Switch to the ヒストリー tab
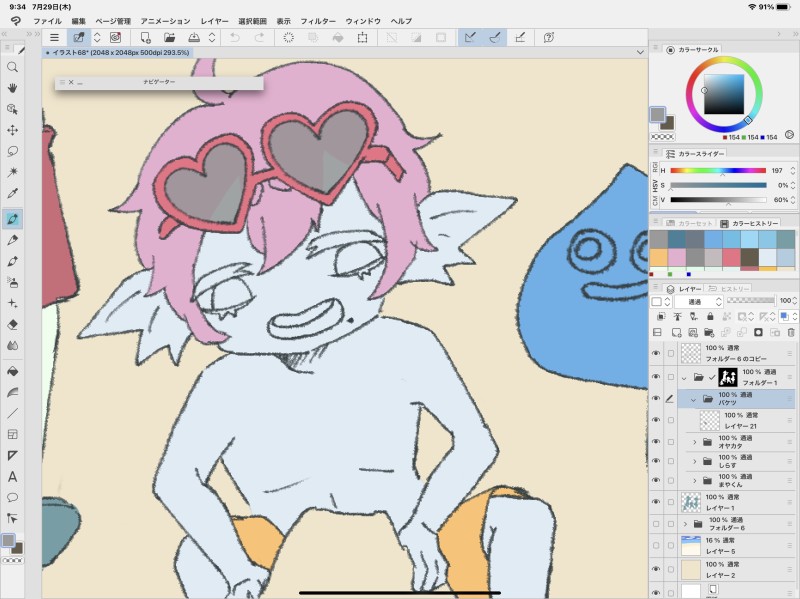The height and width of the screenshot is (599, 800). coord(730,289)
